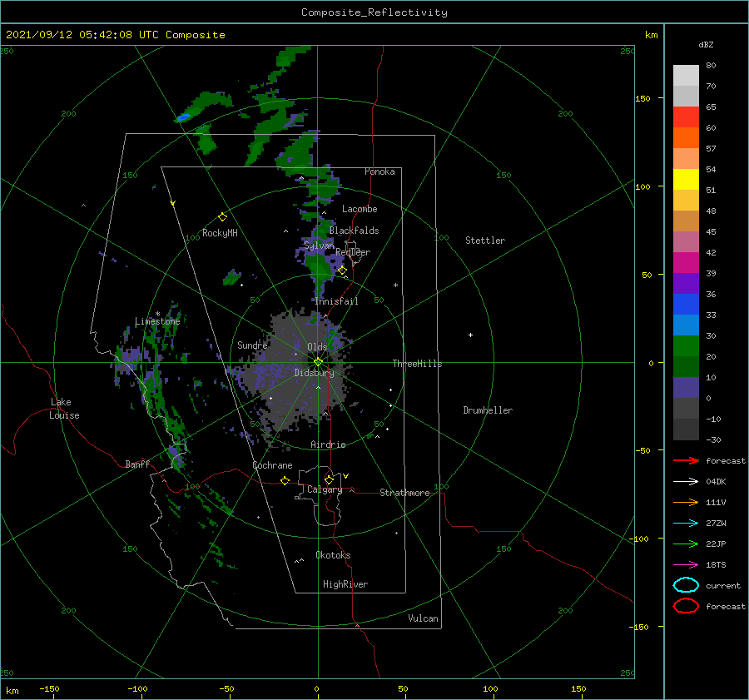This screenshot has width=749, height=700.
Task: Click the cyan current ellipse icon
Action: (686, 585)
